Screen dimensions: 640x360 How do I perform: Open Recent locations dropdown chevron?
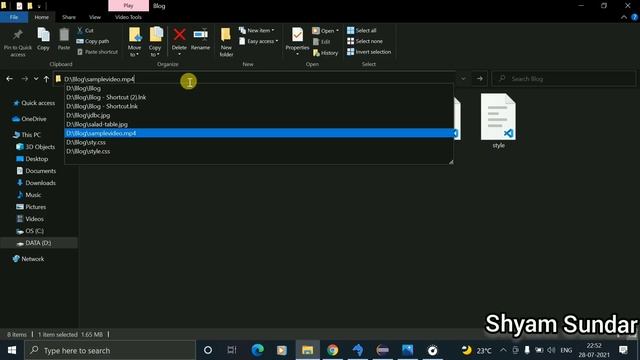(36, 79)
